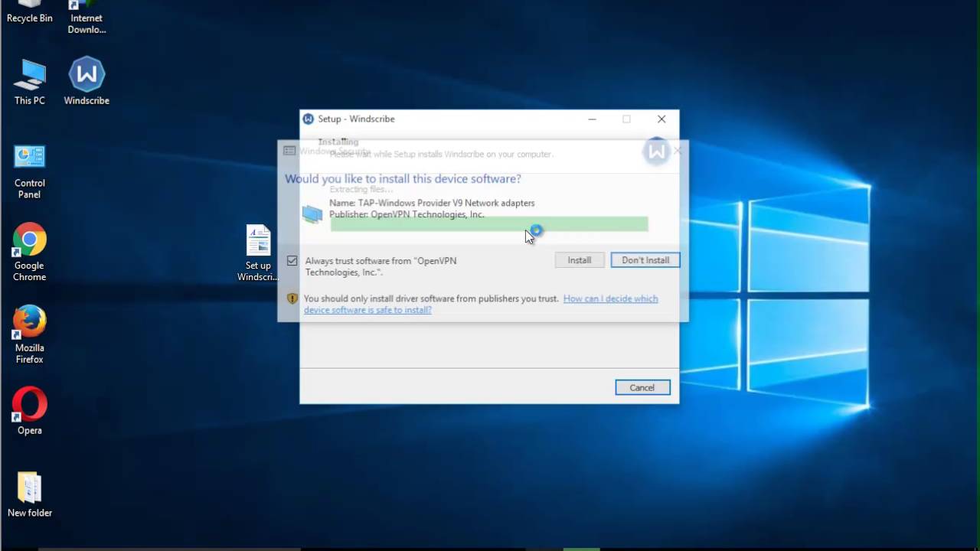Click the Don't Install button

tap(645, 260)
